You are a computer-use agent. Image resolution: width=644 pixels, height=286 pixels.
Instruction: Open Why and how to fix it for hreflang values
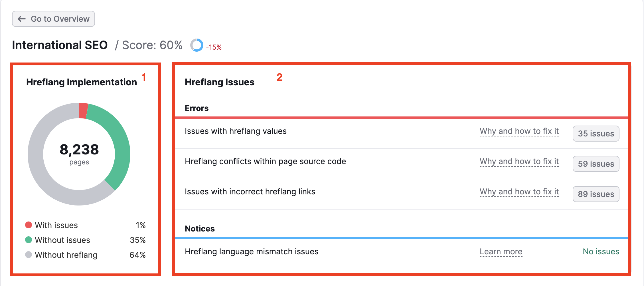pyautogui.click(x=519, y=131)
